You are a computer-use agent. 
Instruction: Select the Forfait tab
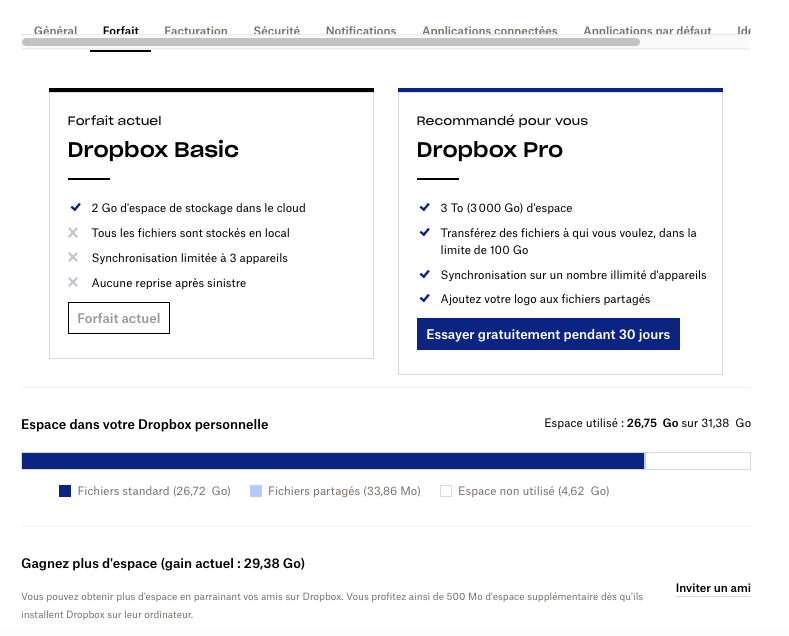pos(121,30)
